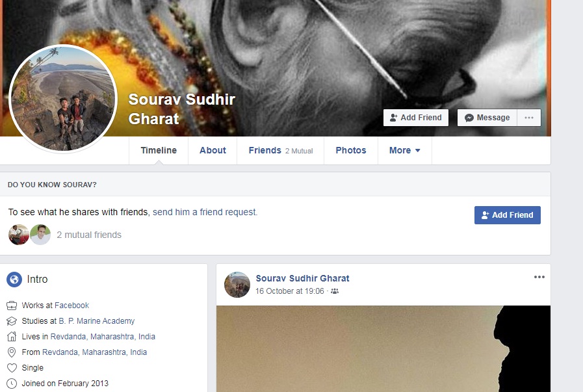The image size is (583, 392).
Task: Click the heart relationship icon
Action: click(12, 368)
